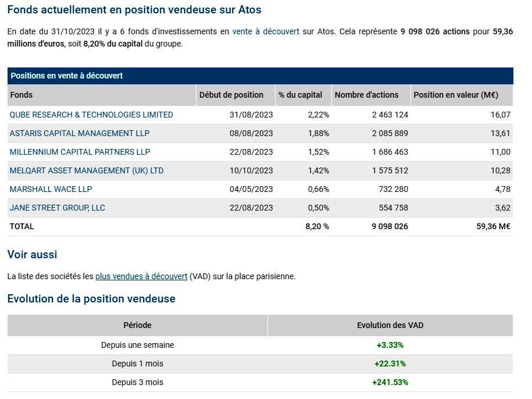Click the 'Voir aussi' heading
The height and width of the screenshot is (399, 532).
[x=32, y=255]
